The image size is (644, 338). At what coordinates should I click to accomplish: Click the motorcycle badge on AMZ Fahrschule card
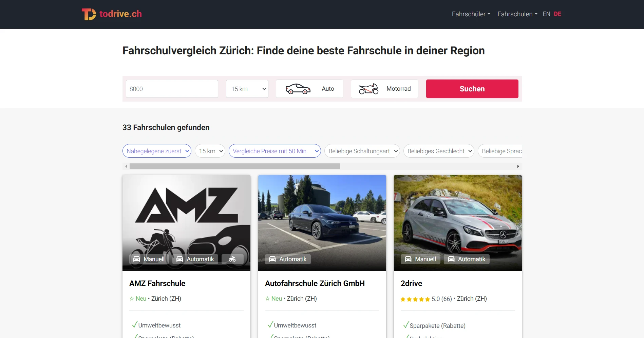click(232, 259)
